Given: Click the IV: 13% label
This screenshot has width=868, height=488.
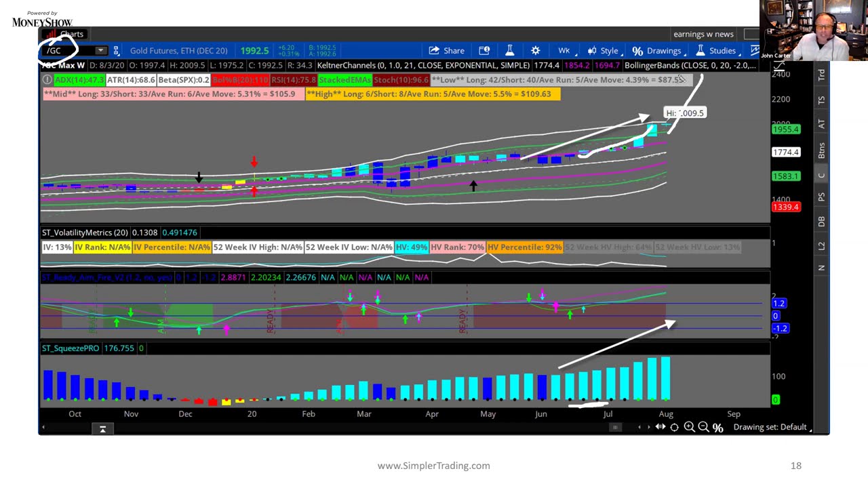Looking at the screenshot, I should pos(58,247).
